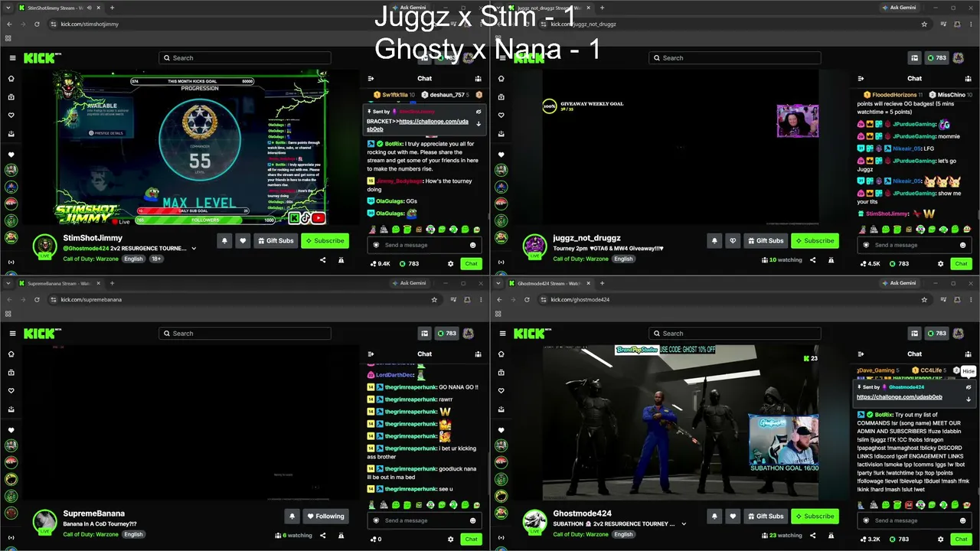
Task: Subscribe to Ghostmode424
Action: [x=815, y=516]
